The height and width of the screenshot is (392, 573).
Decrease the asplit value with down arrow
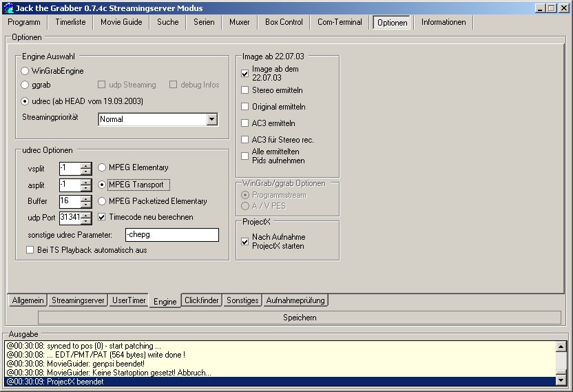click(85, 188)
